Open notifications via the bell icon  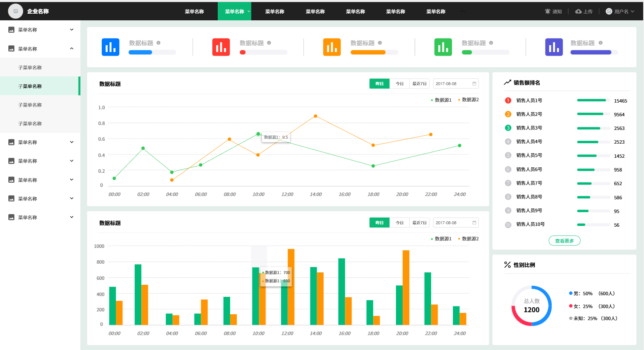(x=548, y=11)
